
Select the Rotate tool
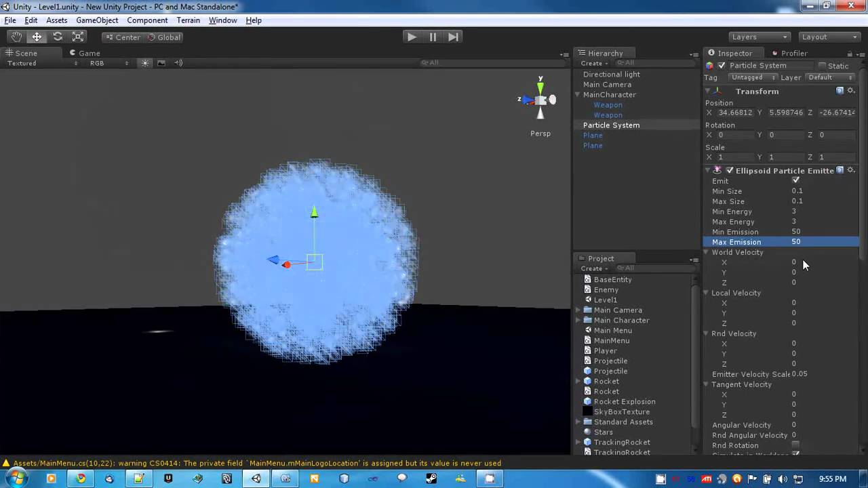pos(58,37)
